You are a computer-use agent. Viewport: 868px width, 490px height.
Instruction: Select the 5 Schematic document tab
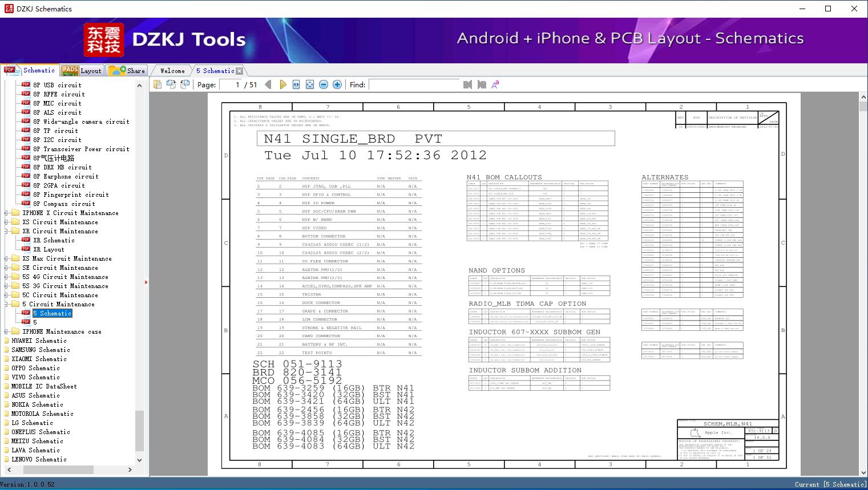(x=215, y=71)
